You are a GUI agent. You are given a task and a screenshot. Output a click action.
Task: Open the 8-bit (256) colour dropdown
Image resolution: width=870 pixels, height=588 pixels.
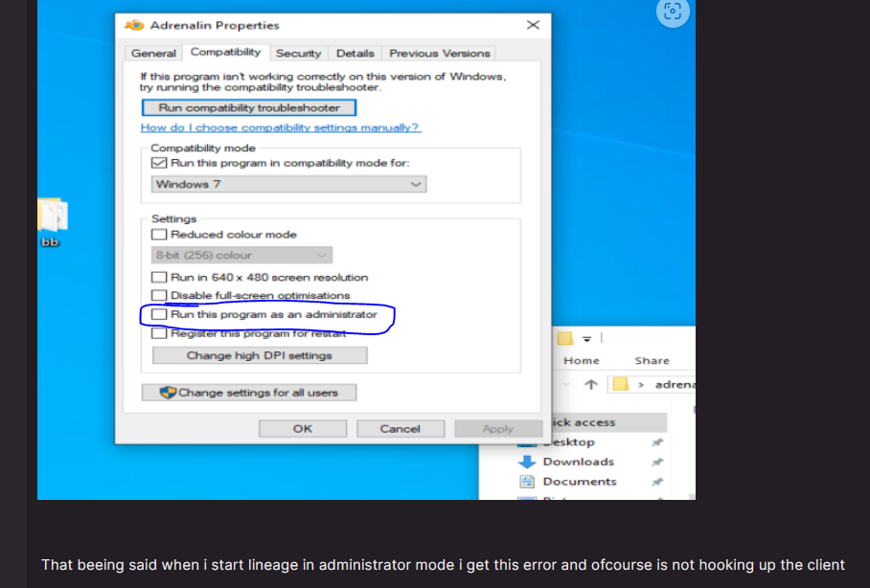tap(241, 255)
